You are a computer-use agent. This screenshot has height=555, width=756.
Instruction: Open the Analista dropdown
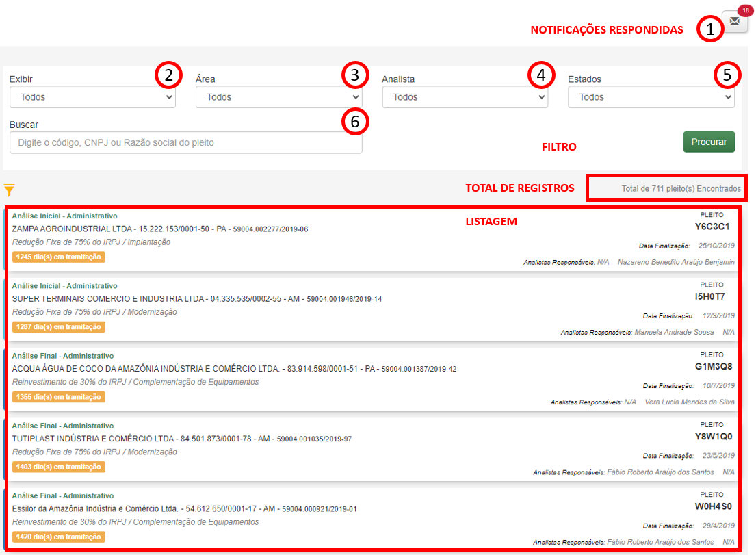point(465,97)
